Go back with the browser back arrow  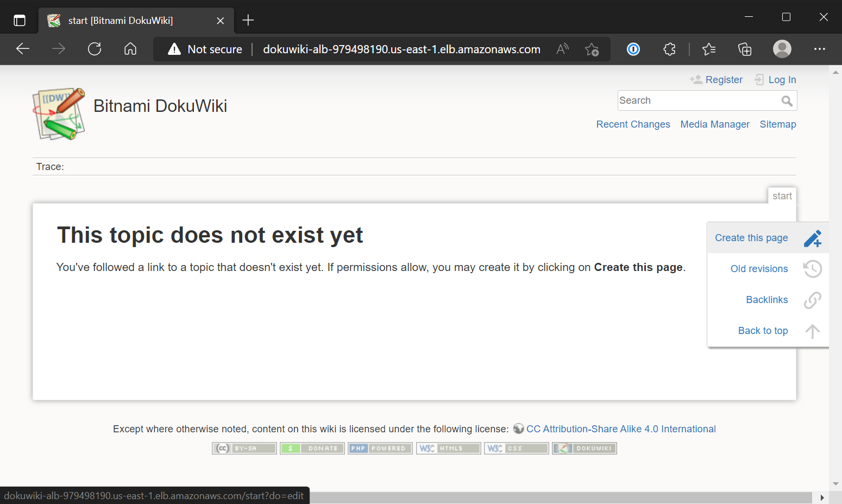23,49
